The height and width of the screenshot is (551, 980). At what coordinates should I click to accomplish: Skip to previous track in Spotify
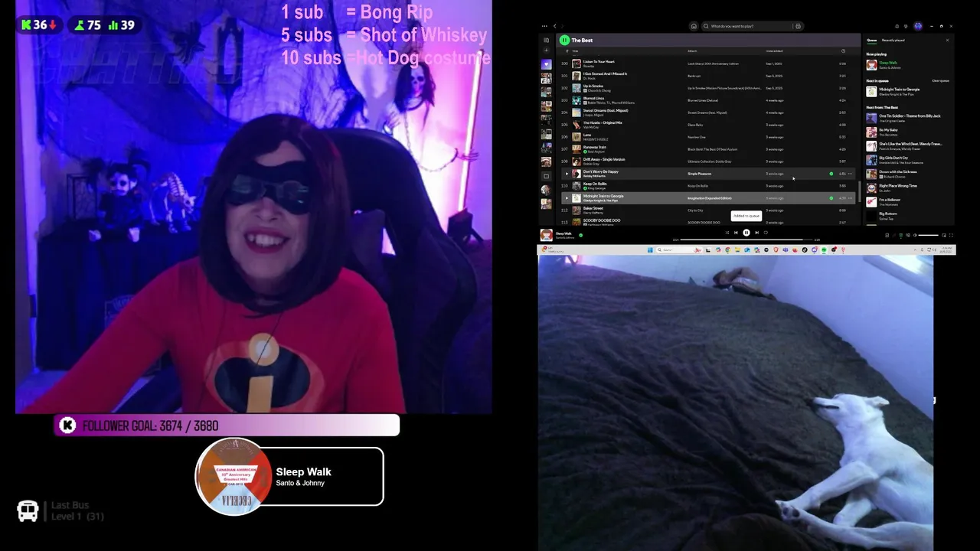(x=736, y=233)
